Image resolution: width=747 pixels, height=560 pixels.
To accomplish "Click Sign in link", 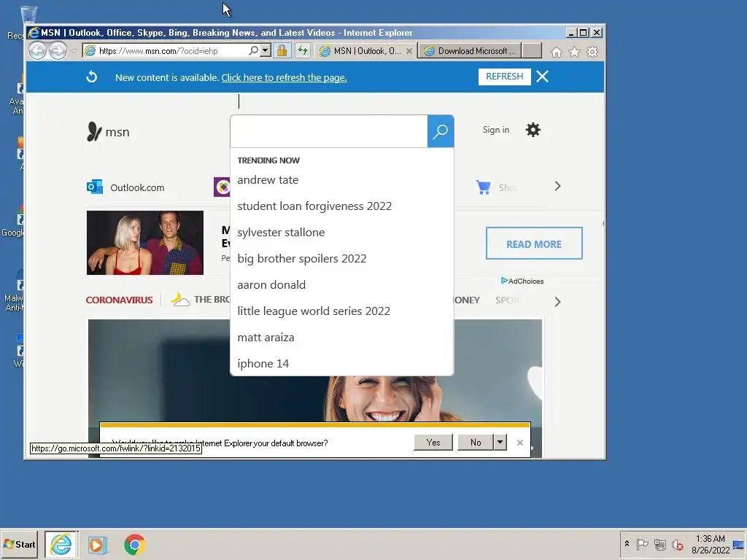I will tap(495, 130).
